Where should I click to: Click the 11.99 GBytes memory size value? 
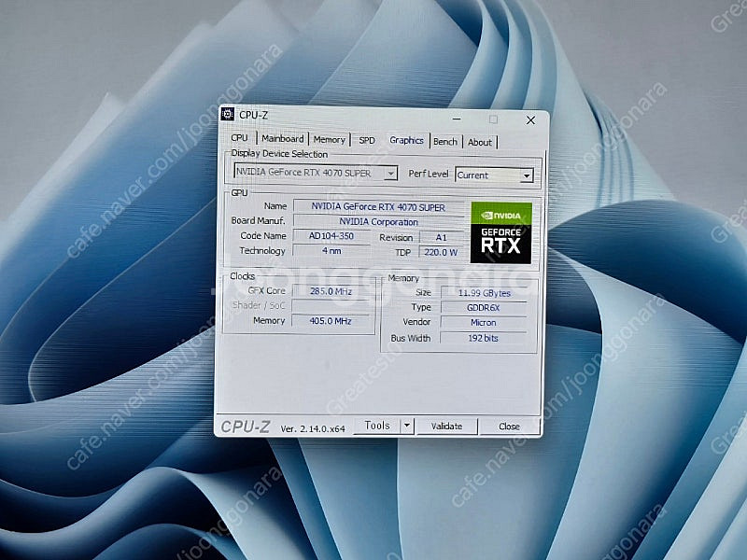click(x=484, y=293)
